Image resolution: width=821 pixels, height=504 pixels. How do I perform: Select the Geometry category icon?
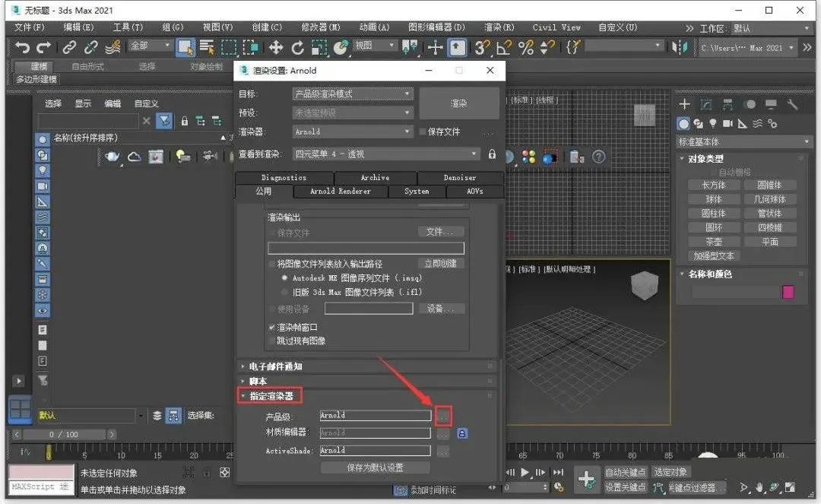pyautogui.click(x=683, y=123)
